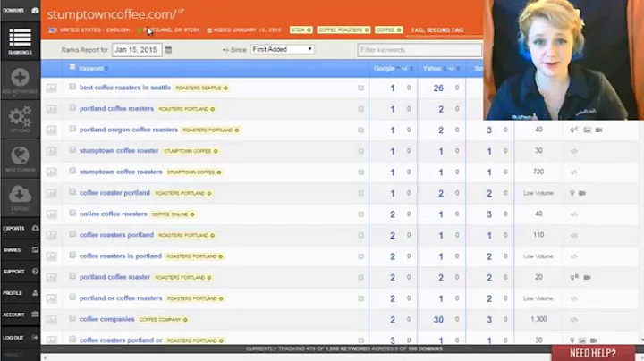
Task: Check 'online coffee roasters' row checkbox
Action: tap(72, 213)
